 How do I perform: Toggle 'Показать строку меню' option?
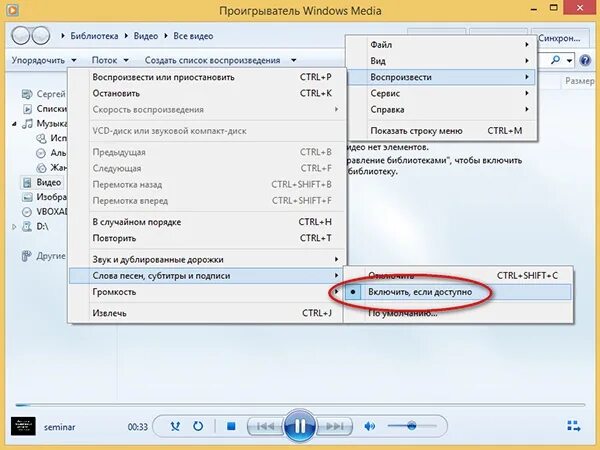pyautogui.click(x=441, y=131)
